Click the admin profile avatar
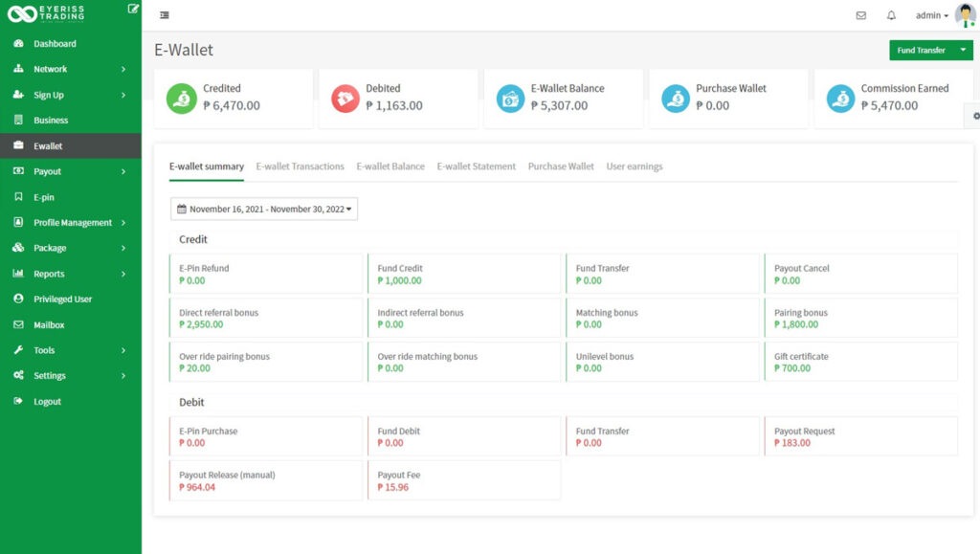The width and height of the screenshot is (980, 554). (965, 15)
